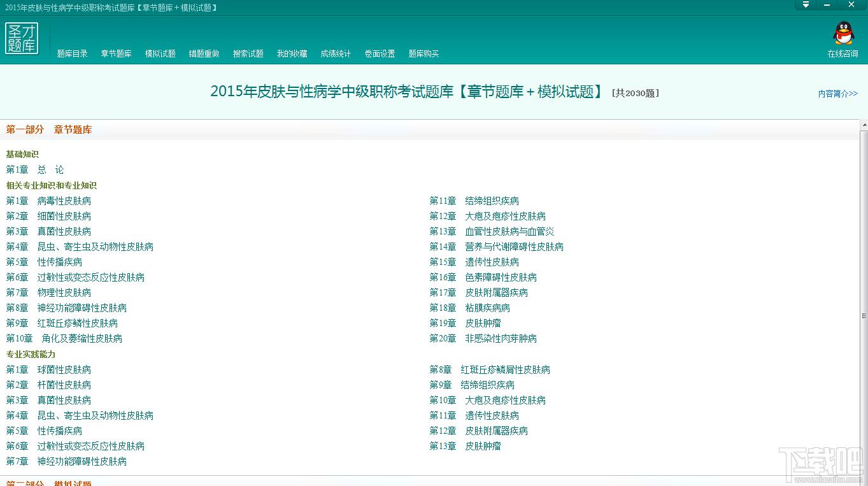
Task: Open 第1章 总论 under 基础知识
Action: click(x=35, y=170)
